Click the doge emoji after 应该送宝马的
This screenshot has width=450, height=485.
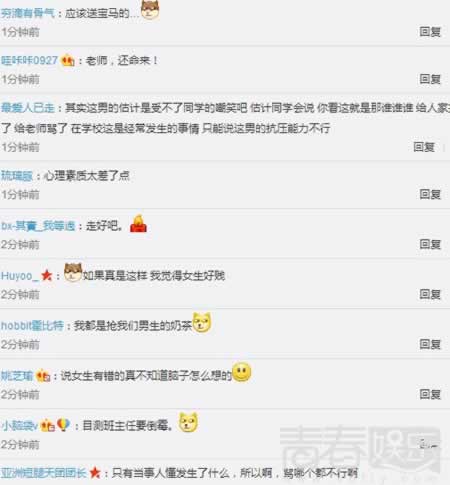click(x=150, y=10)
